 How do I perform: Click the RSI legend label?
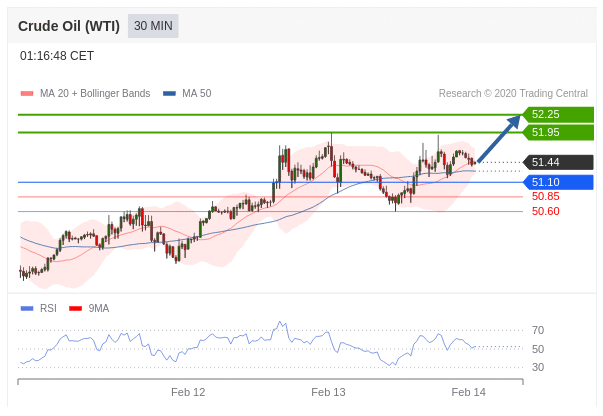(48, 308)
